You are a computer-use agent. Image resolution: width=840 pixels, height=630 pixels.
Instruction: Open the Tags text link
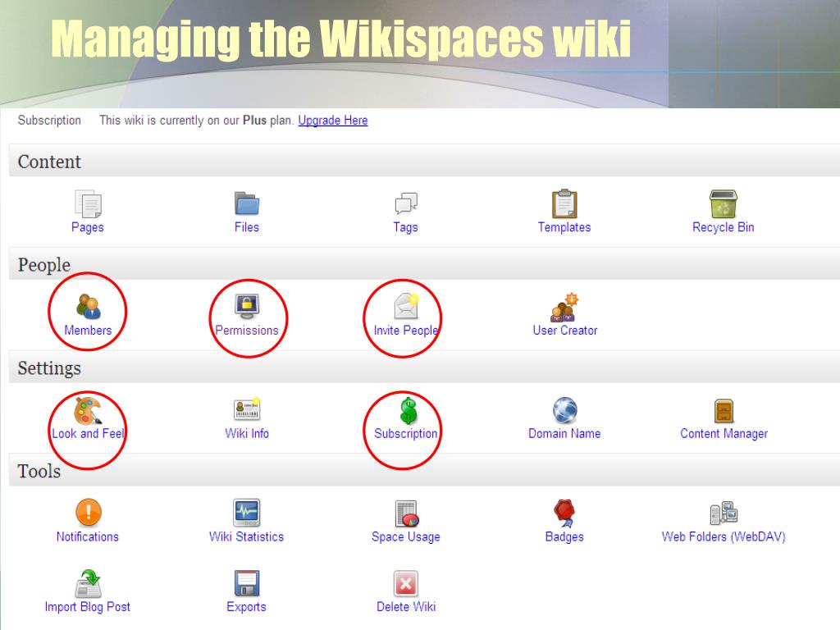[x=405, y=227]
